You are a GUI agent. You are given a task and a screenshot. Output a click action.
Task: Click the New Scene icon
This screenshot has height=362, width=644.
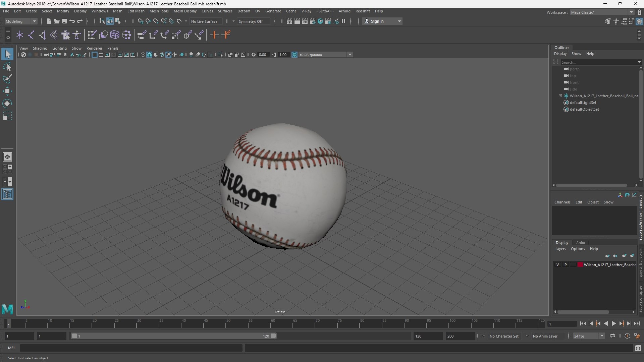49,21
